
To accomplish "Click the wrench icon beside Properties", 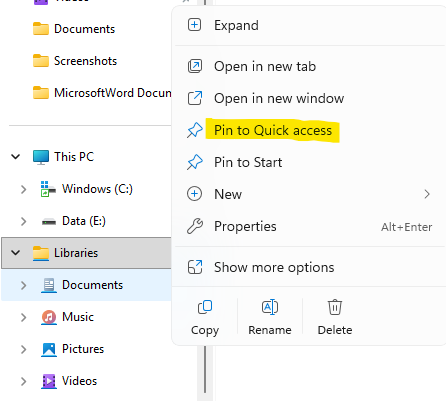I will tap(195, 226).
